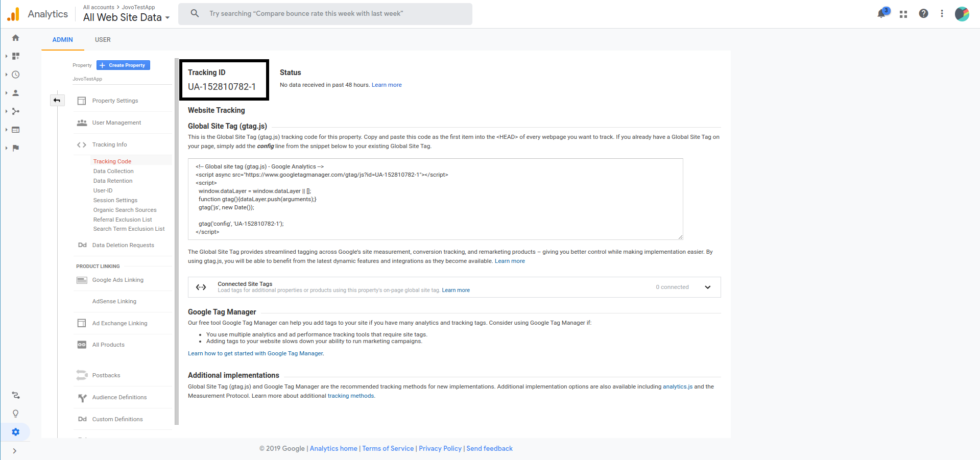Click the User Management people icon
The height and width of the screenshot is (460, 980).
(82, 123)
